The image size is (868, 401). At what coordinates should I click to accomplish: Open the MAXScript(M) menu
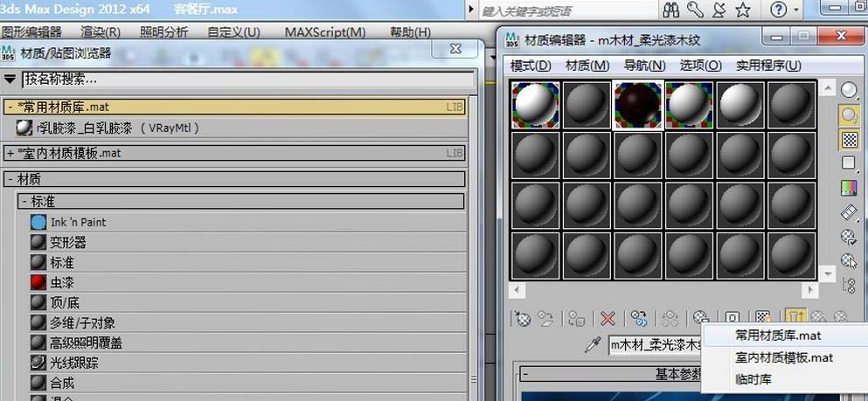click(x=325, y=32)
